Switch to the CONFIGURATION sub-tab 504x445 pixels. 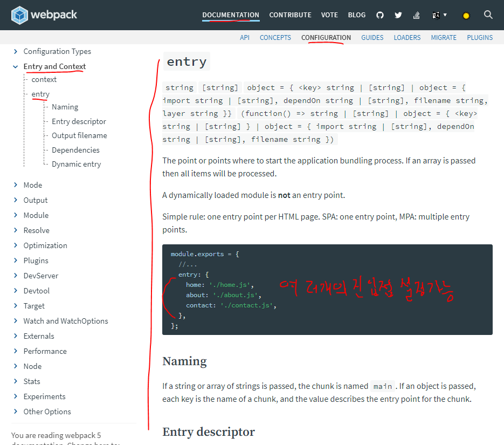click(326, 38)
